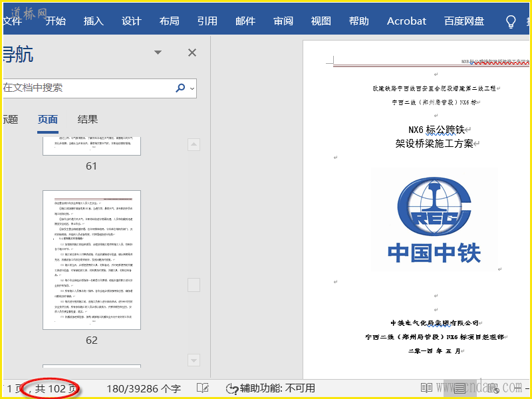Open the 审阅 ribbon tab
This screenshot has width=532, height=399.
coord(283,21)
